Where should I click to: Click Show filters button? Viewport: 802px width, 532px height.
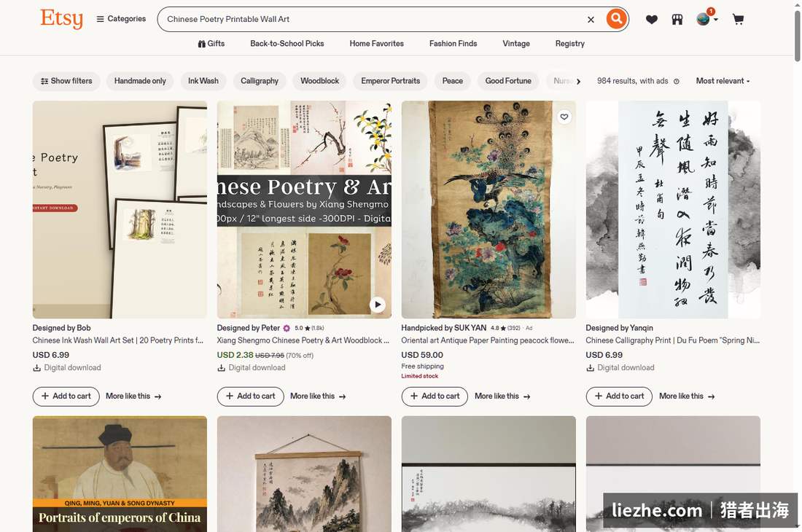[66, 81]
